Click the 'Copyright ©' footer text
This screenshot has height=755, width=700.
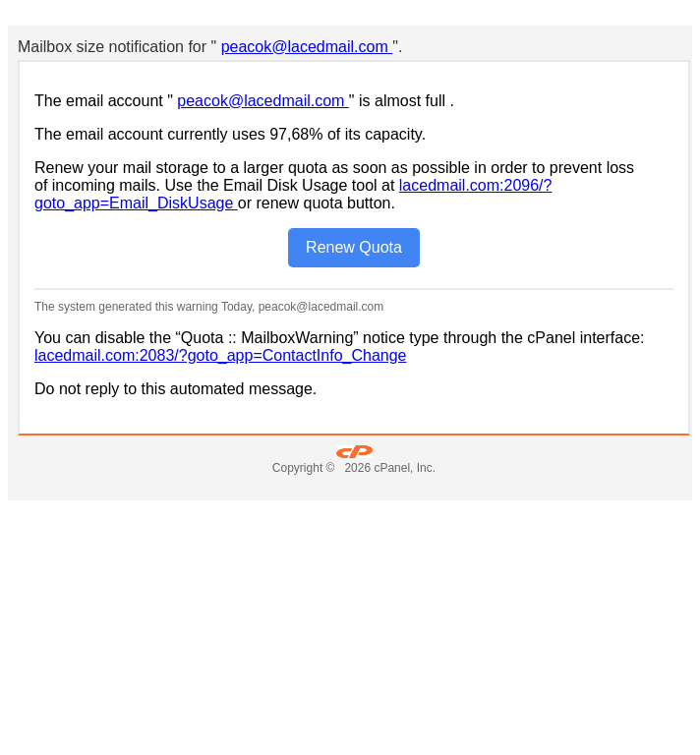pyautogui.click(x=304, y=468)
